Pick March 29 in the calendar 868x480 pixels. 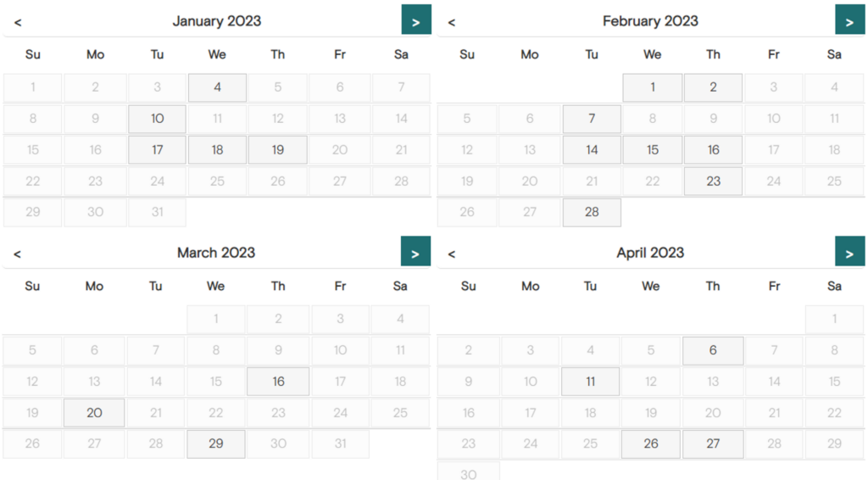(216, 444)
